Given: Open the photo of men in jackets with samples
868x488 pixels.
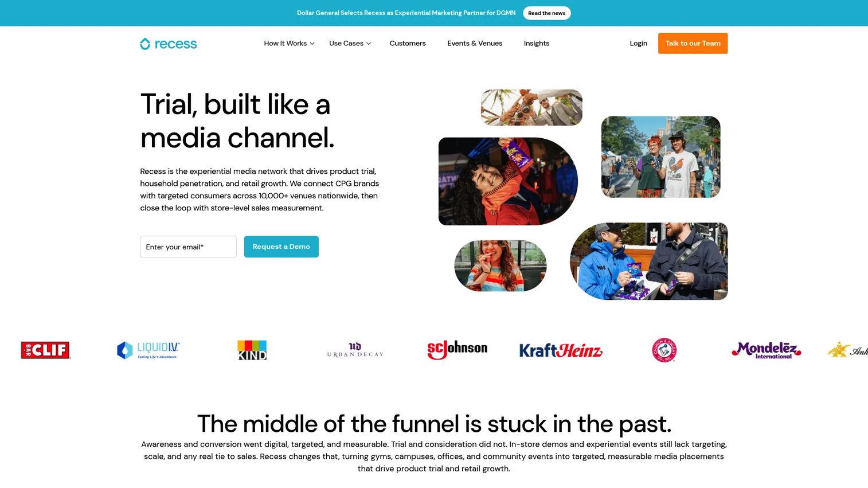Looking at the screenshot, I should (649, 261).
